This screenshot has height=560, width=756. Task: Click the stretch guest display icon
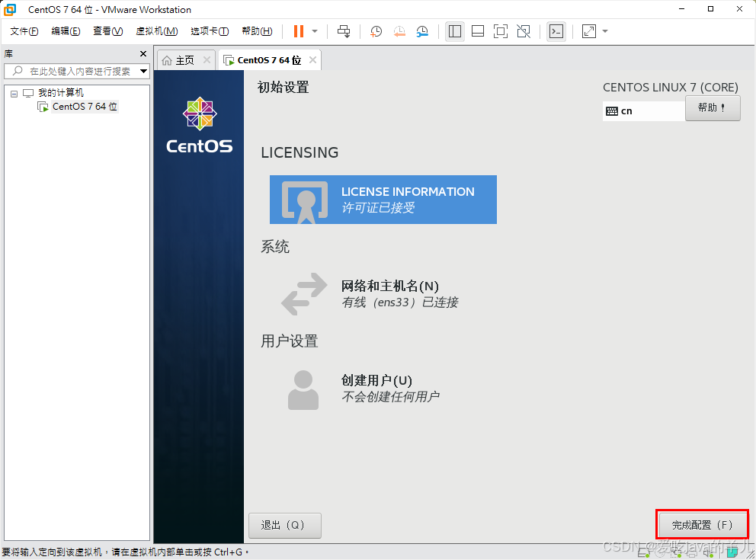(588, 31)
